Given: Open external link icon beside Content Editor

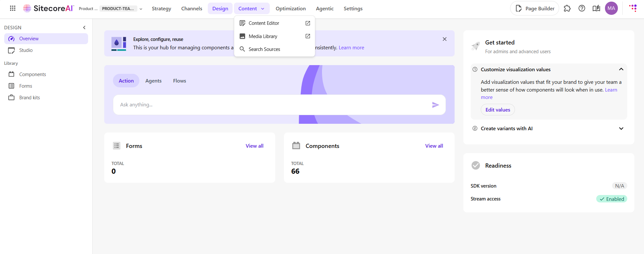Looking at the screenshot, I should tap(308, 23).
